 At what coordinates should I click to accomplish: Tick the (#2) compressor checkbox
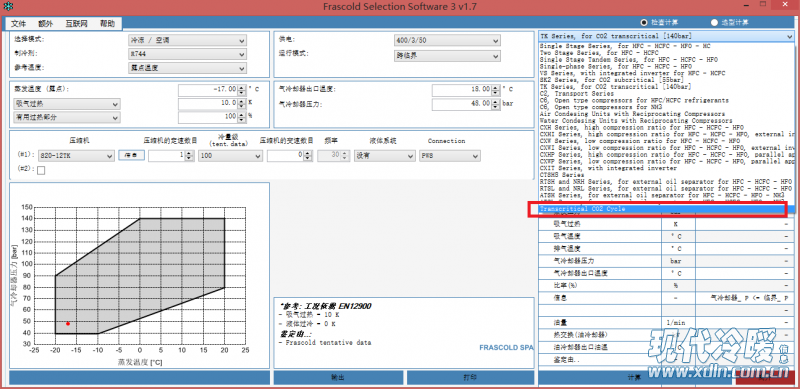coord(41,171)
